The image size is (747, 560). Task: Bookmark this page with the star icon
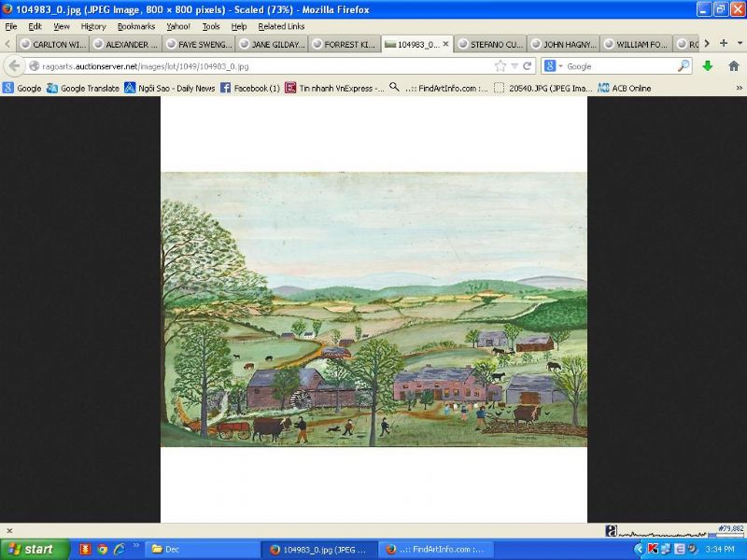(x=500, y=66)
